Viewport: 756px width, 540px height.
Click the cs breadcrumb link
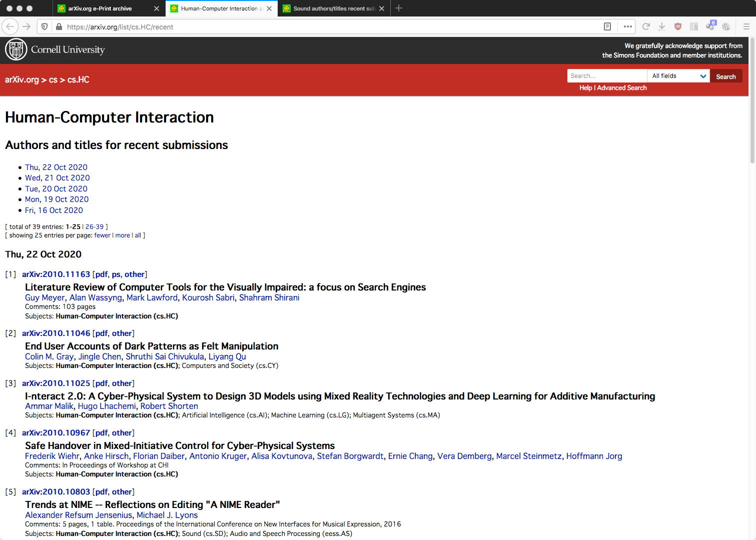pyautogui.click(x=53, y=79)
